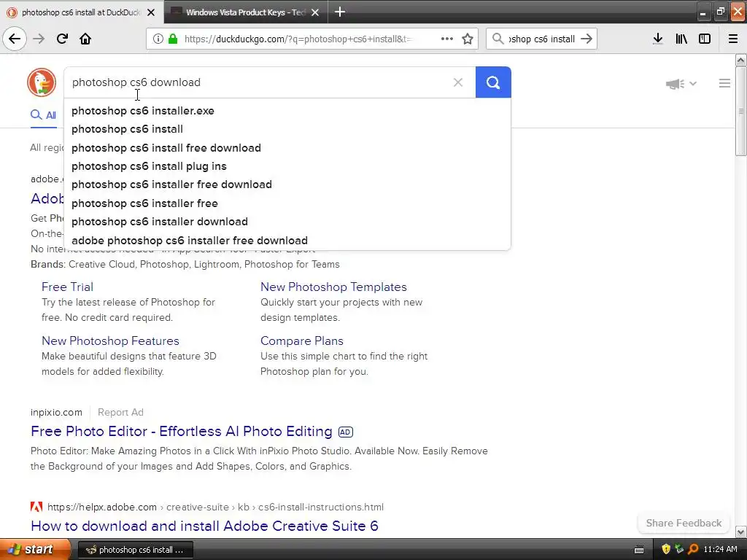The image size is (747, 560).
Task: Open a new browser tab
Action: [340, 12]
